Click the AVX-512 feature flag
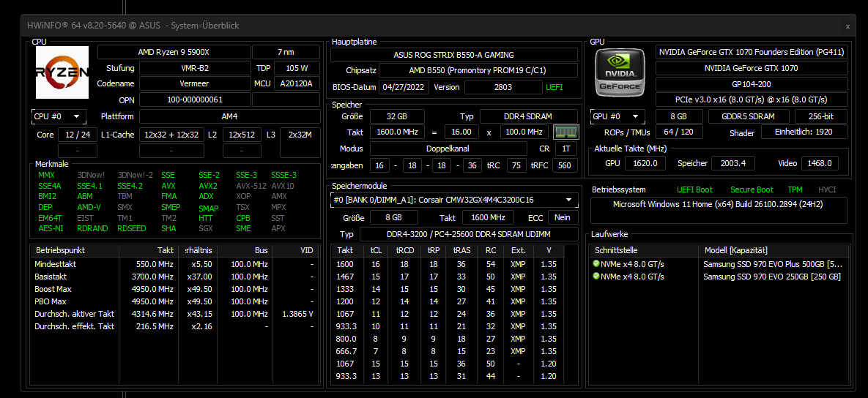868x398 pixels. pos(250,186)
